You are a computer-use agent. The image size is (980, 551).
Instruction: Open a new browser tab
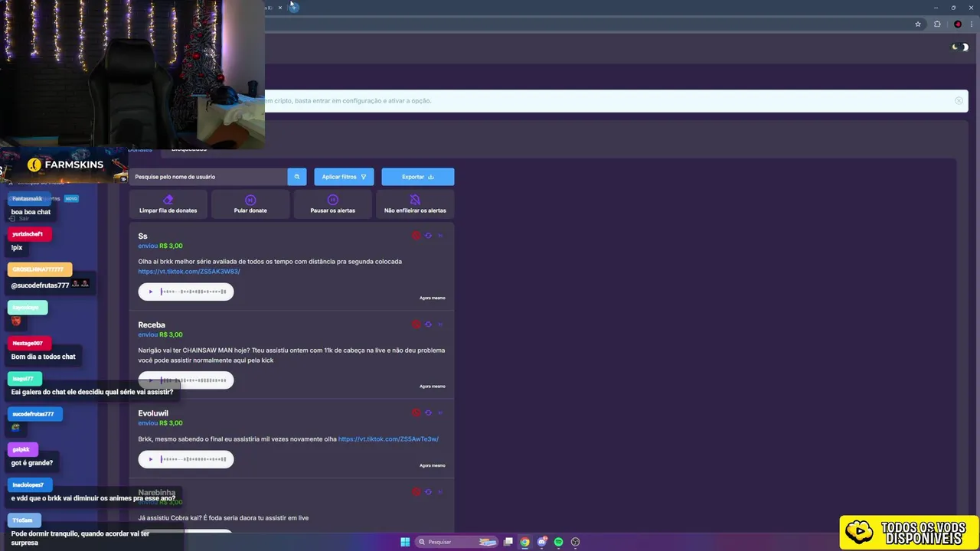[x=295, y=7]
